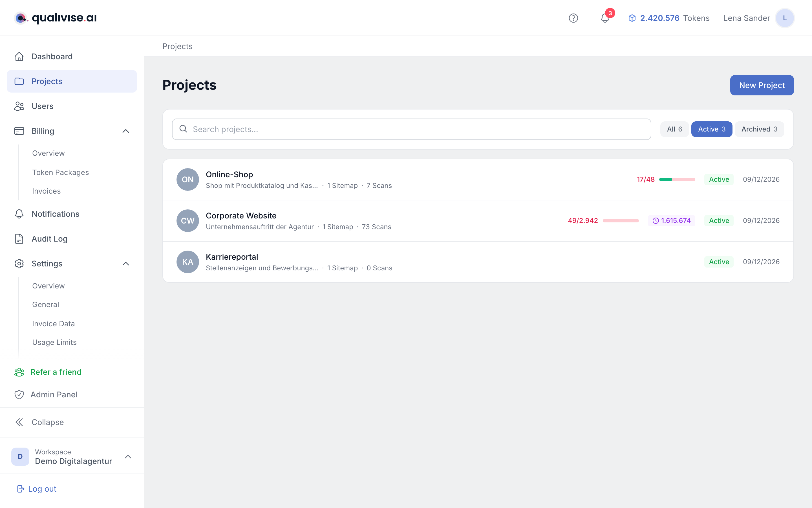This screenshot has width=812, height=508.
Task: Open the Online-Shop project title
Action: coord(229,174)
